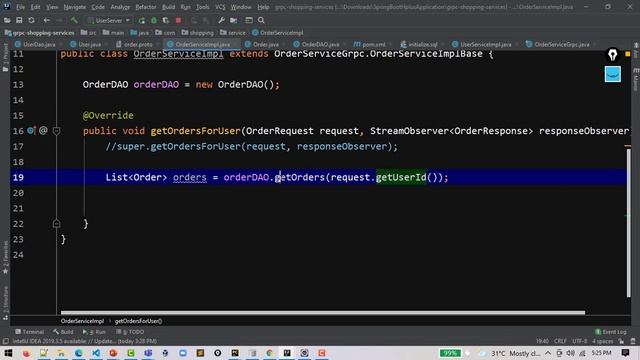
Task: Switch to the OrderDAO.java tab
Action: tap(320, 44)
